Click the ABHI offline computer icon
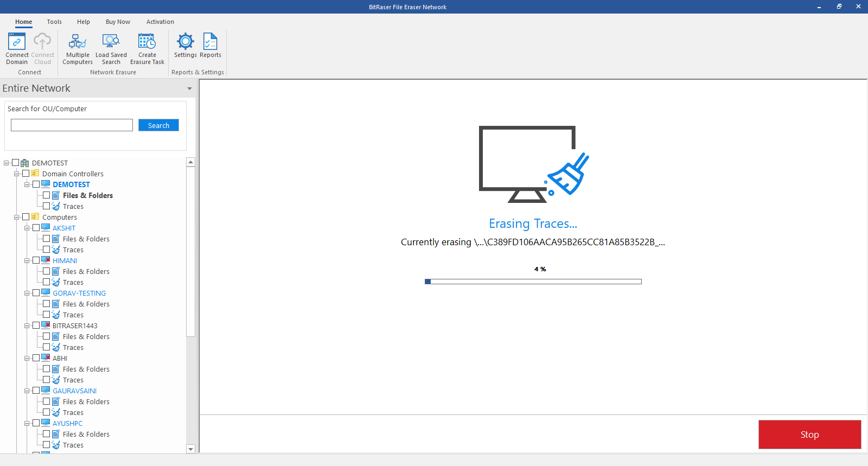 [46, 358]
